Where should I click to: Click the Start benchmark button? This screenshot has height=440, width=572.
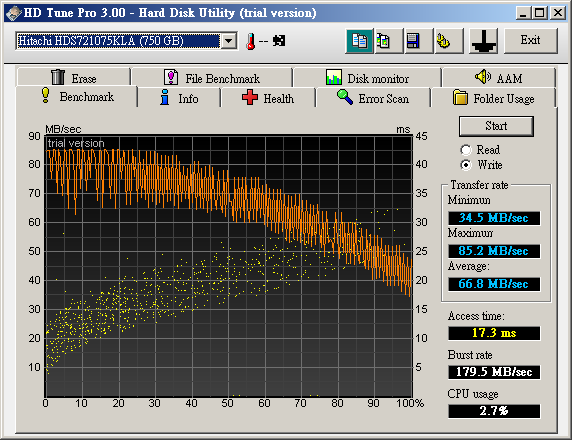496,126
